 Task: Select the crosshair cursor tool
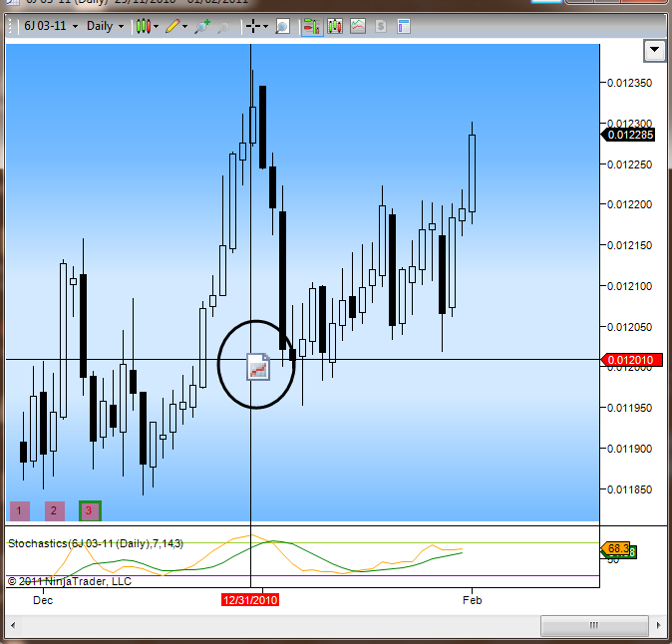[x=253, y=26]
